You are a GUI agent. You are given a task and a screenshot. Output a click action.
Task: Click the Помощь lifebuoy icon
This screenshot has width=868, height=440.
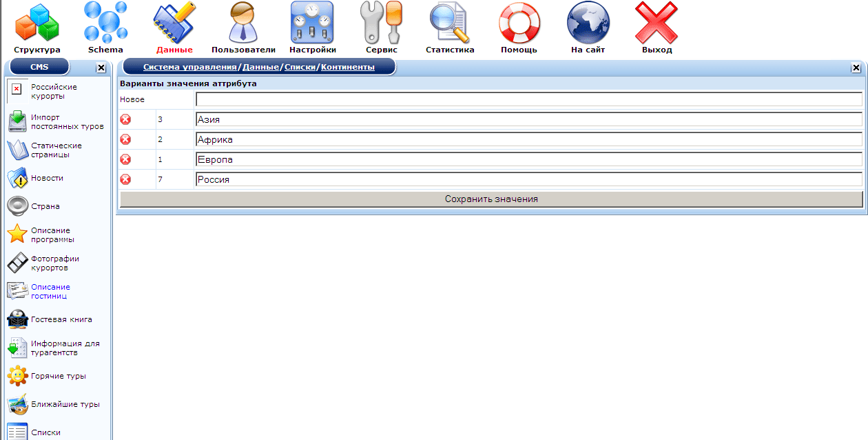click(x=519, y=23)
